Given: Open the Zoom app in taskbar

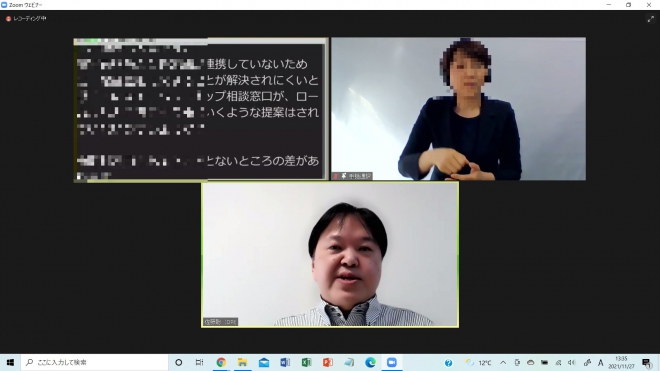Looking at the screenshot, I should (x=391, y=362).
